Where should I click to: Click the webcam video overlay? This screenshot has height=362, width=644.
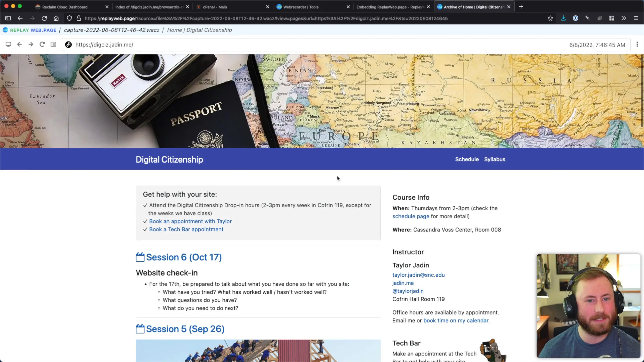pyautogui.click(x=588, y=306)
